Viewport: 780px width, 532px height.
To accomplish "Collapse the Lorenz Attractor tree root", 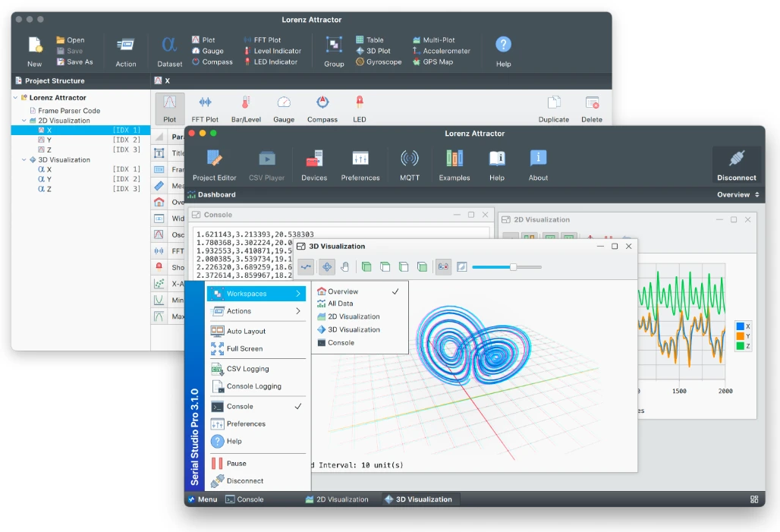I will click(x=15, y=98).
